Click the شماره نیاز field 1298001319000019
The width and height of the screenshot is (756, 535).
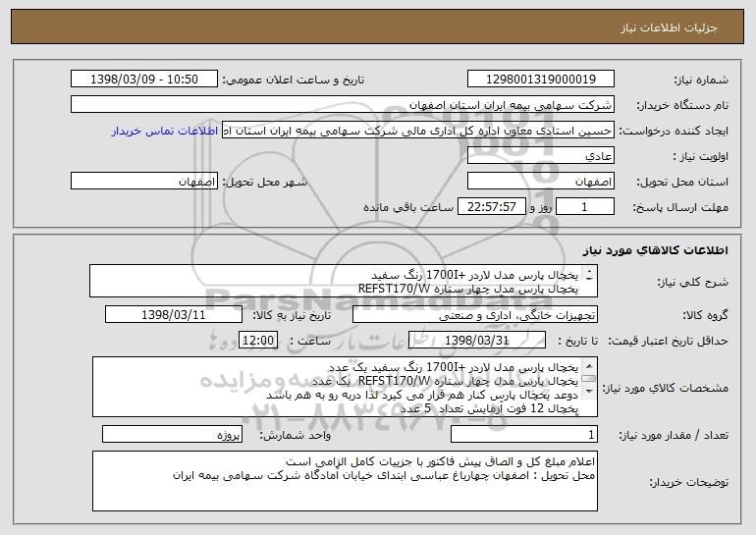pyautogui.click(x=540, y=80)
